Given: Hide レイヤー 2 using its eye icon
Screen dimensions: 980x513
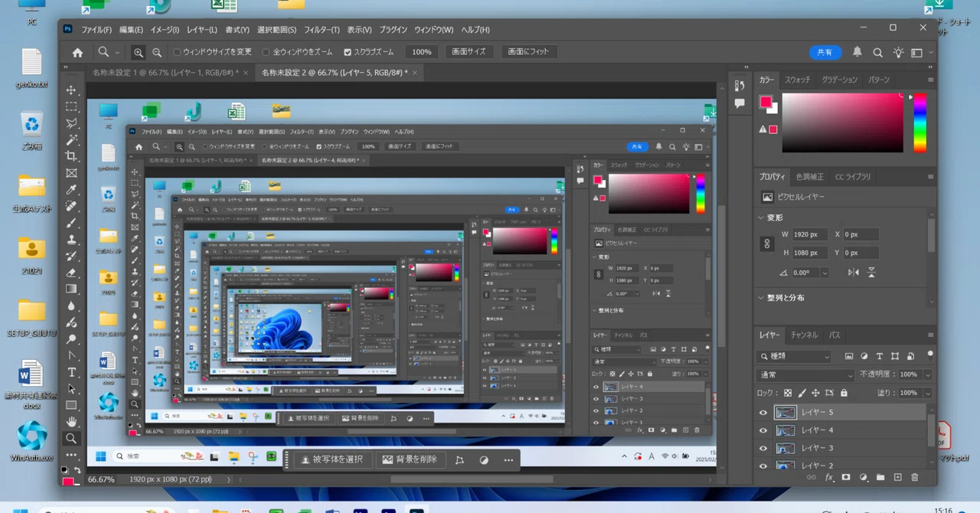Looking at the screenshot, I should click(763, 466).
